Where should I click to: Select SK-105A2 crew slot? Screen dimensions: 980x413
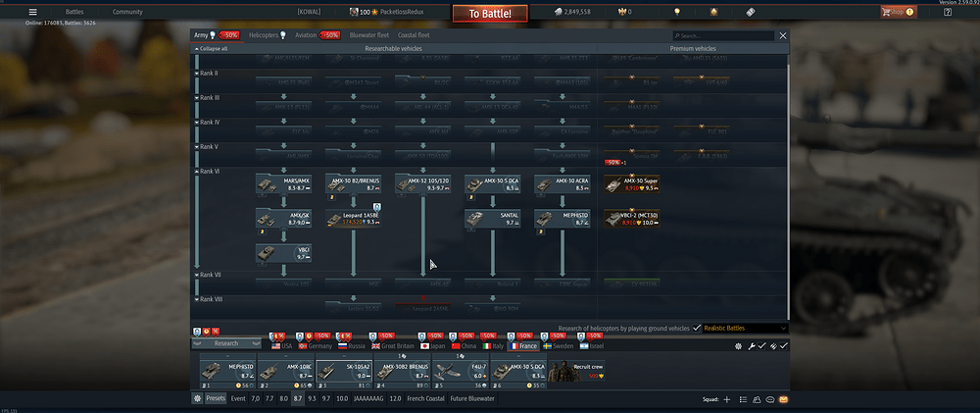tap(344, 370)
